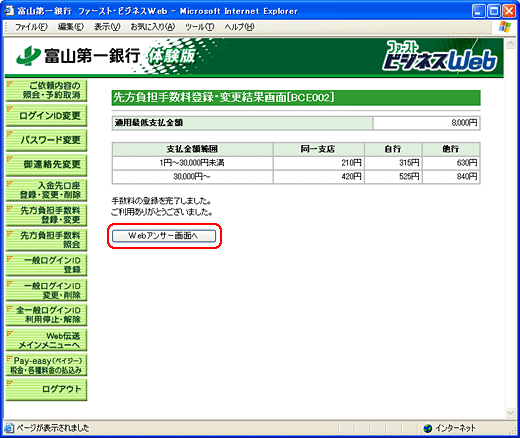Open ご依頼内容の照会・予約取消 in sidebar

[x=46, y=90]
